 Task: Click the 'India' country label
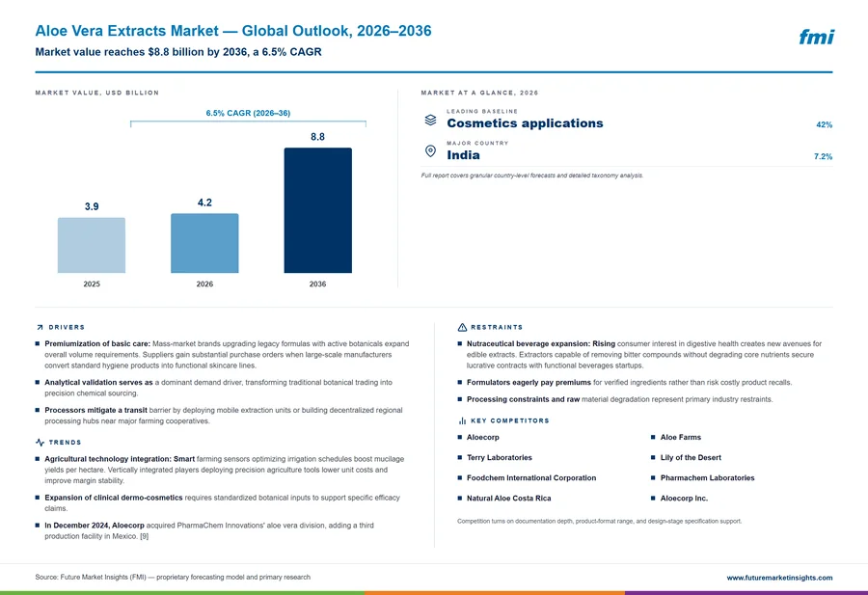[x=463, y=155]
